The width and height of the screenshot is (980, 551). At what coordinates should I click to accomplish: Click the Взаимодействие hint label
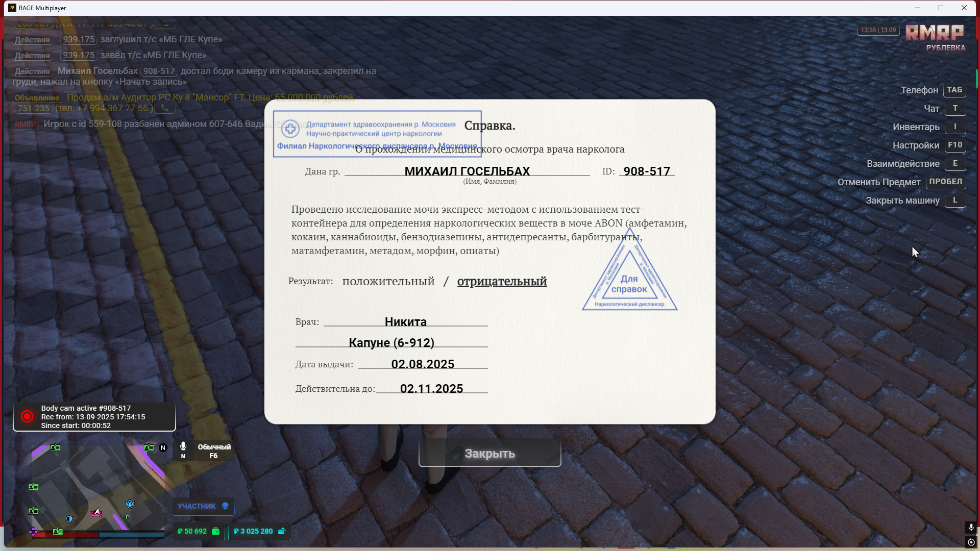[903, 164]
